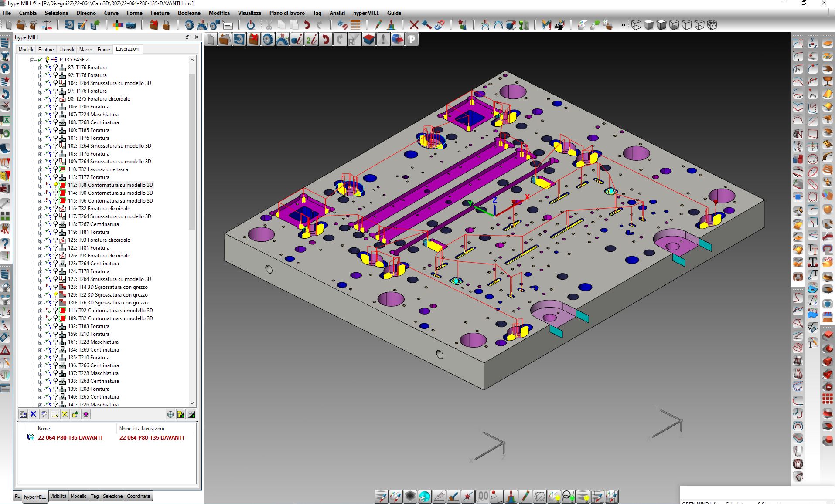Click the blue gear job icon in hyperMILL toolbar
The image size is (835, 504).
[x=268, y=40]
